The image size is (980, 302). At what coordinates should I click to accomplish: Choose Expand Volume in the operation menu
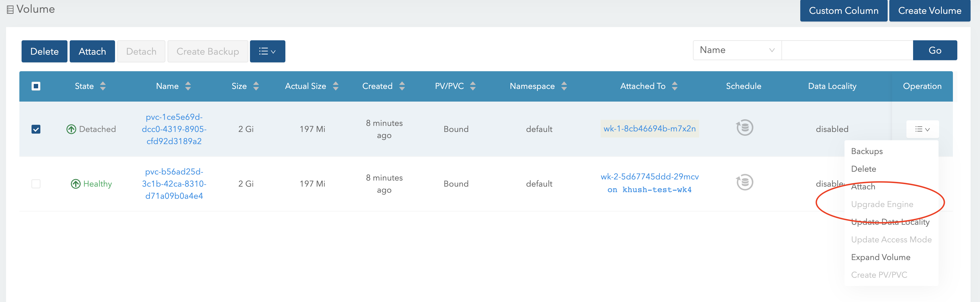pos(881,257)
